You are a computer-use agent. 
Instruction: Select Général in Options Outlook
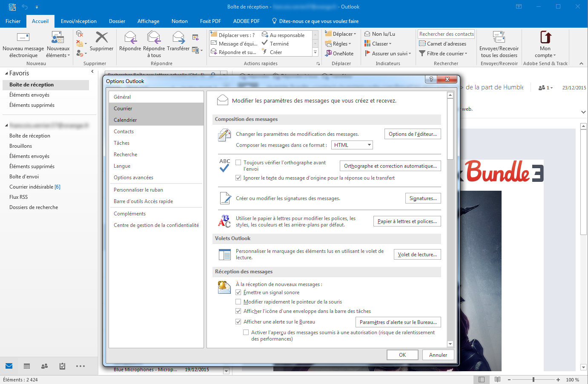(x=156, y=97)
